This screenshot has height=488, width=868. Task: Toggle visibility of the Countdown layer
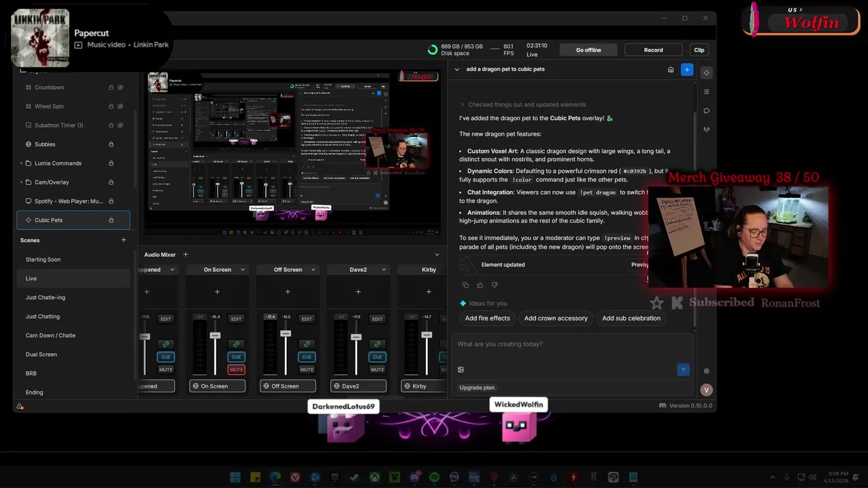tap(120, 87)
